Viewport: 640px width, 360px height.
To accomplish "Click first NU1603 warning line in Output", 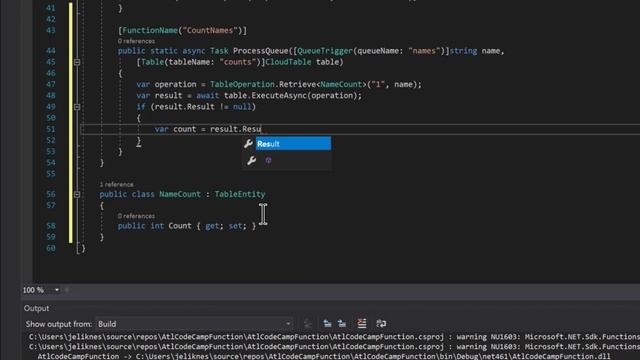I will pyautogui.click(x=334, y=337).
